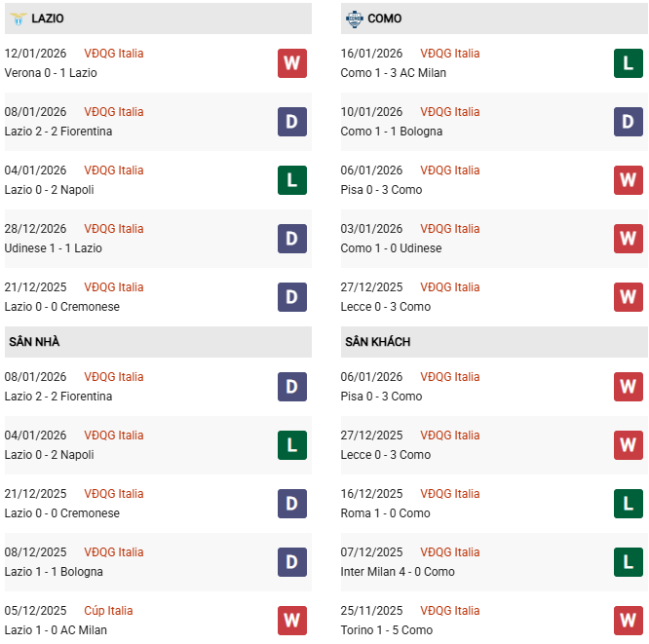
Task: Select the SÂN NHÀ section header
Action: [x=34, y=342]
